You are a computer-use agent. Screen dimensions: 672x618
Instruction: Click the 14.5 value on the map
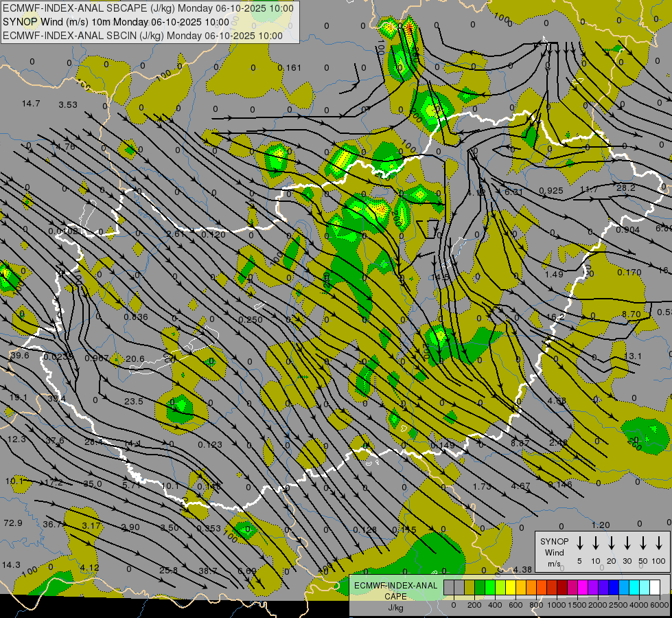tap(440, 277)
